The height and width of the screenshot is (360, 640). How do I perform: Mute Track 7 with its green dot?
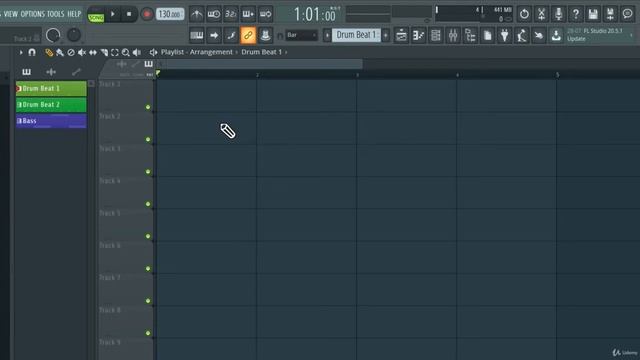click(x=148, y=301)
